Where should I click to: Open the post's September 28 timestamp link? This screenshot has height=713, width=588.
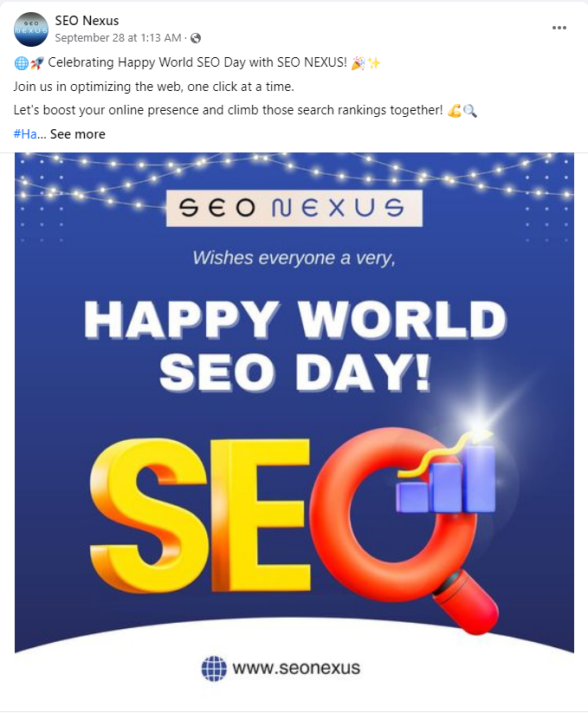tap(118, 37)
